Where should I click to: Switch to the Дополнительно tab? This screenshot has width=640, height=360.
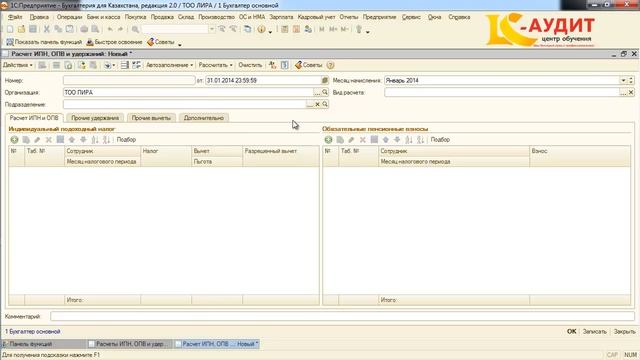tap(204, 118)
